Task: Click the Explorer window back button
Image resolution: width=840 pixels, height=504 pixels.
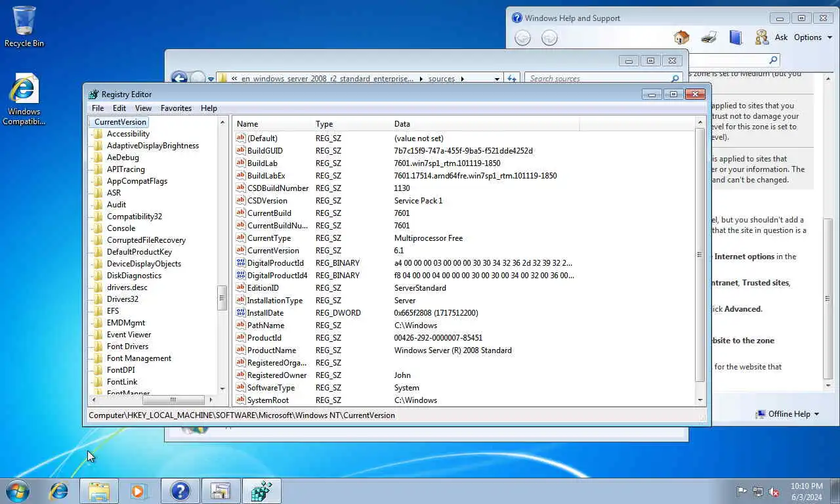Action: (x=179, y=78)
